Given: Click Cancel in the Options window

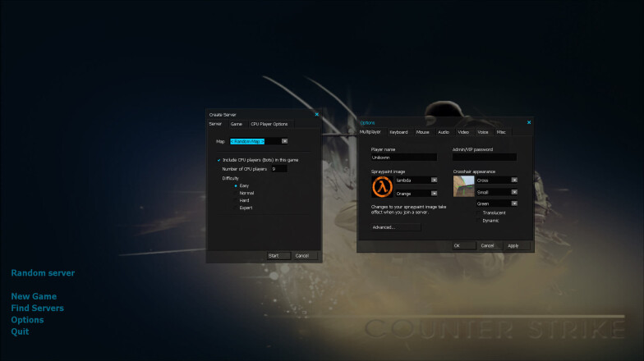Looking at the screenshot, I should pyautogui.click(x=490, y=246).
